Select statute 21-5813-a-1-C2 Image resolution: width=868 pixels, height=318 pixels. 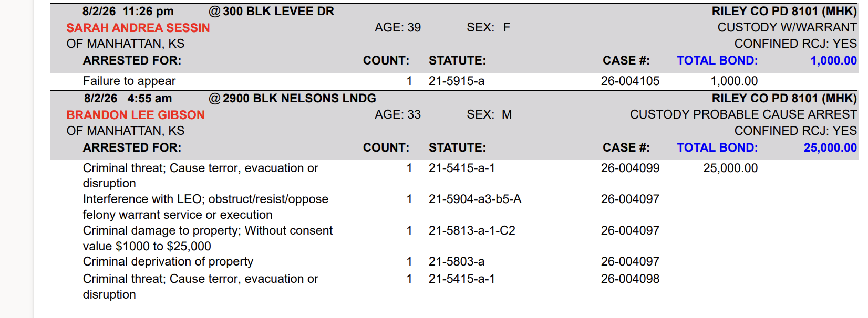[472, 230]
